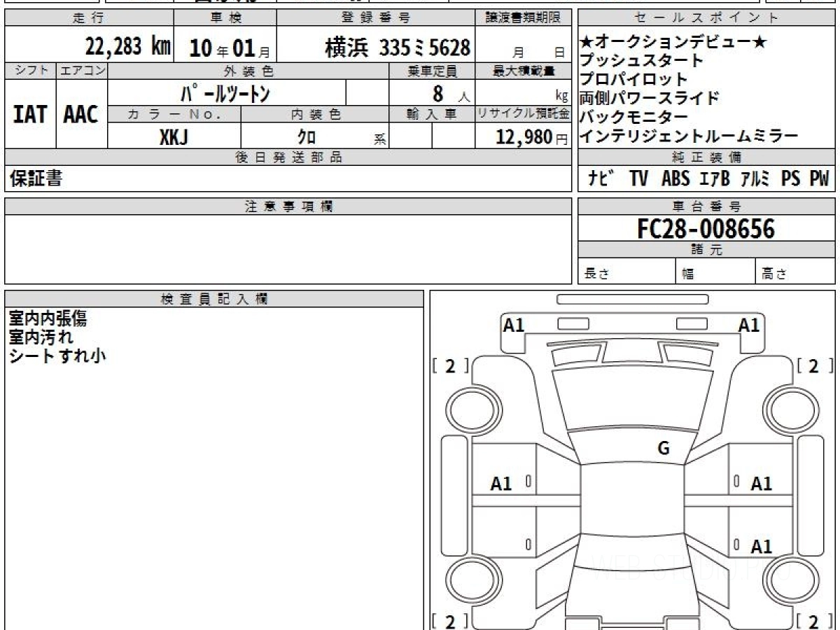Select the A1 mark on left front door
Viewport: 840px width, 630px height.
(501, 483)
